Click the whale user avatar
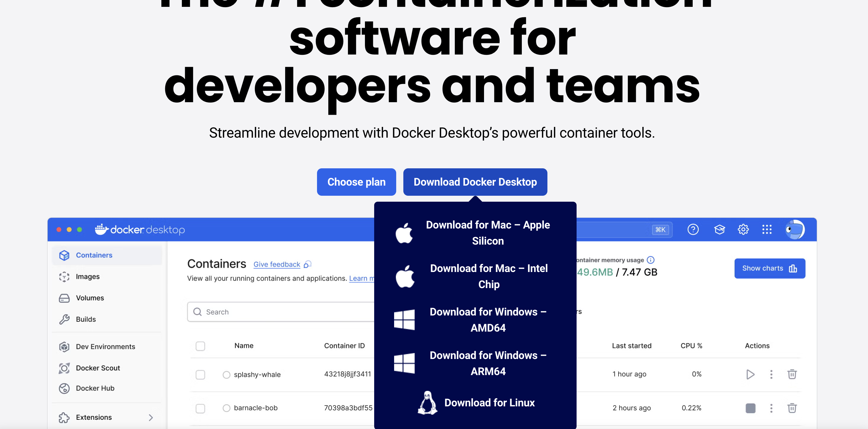 (794, 229)
